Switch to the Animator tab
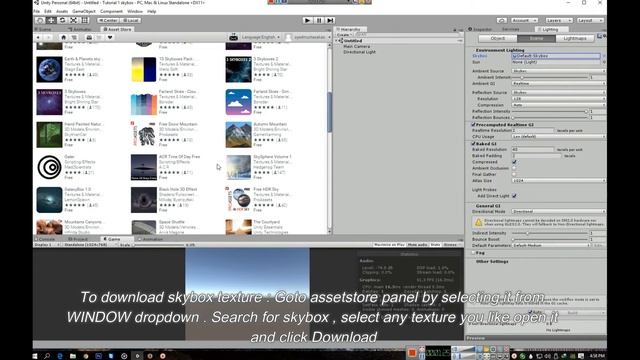This screenshot has width=640, height=360. pos(80,29)
